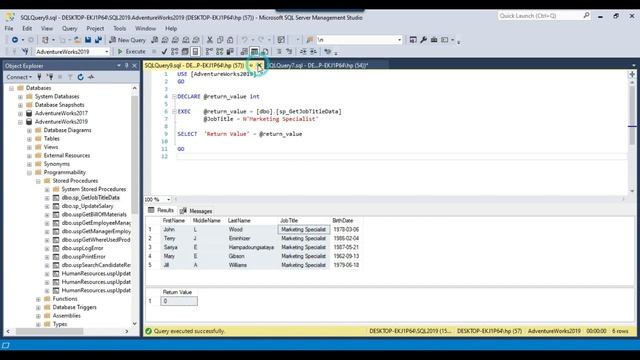Click the Object Explorer Connect plug icon
The width and height of the screenshot is (640, 360).
(x=39, y=77)
